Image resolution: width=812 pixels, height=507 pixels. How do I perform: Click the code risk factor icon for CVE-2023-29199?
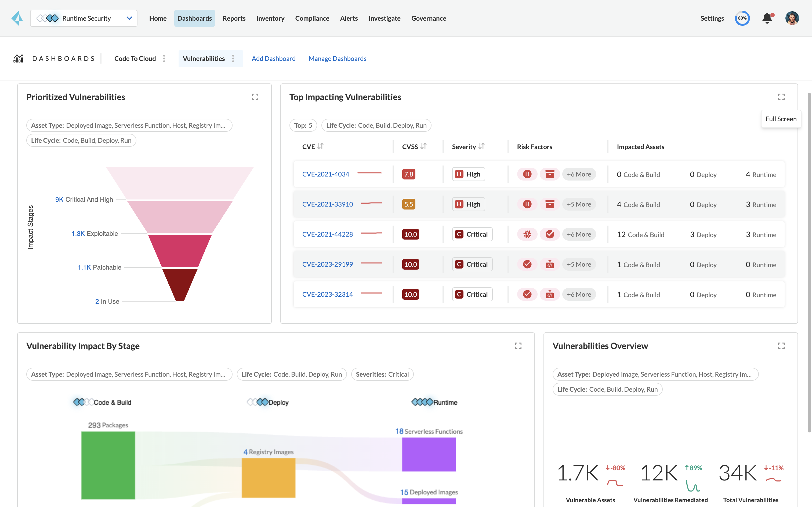pyautogui.click(x=550, y=264)
